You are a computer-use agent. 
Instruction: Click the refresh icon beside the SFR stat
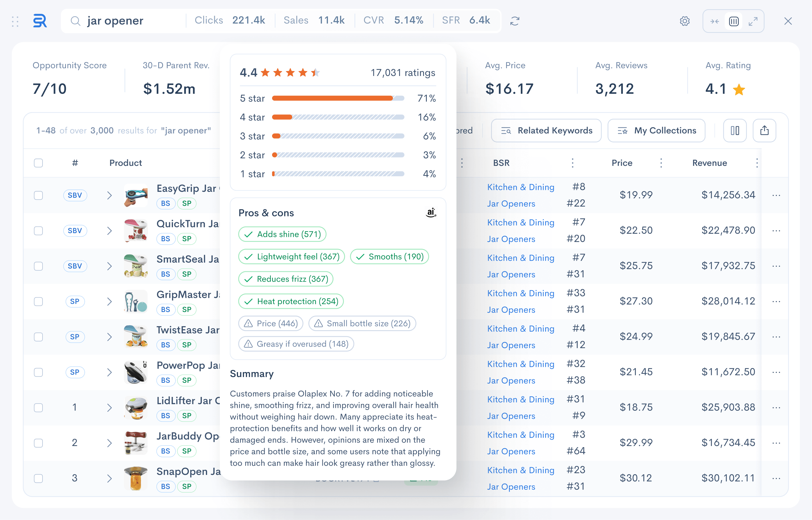coord(515,21)
